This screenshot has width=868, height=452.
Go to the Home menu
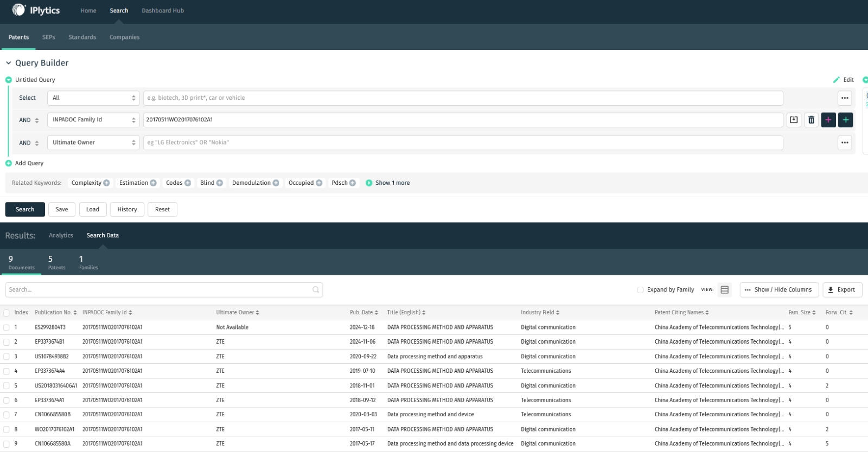pyautogui.click(x=88, y=11)
